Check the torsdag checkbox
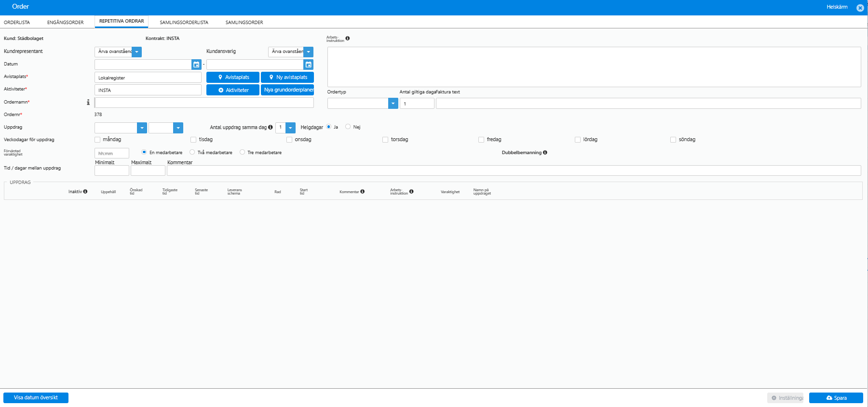 [385, 140]
